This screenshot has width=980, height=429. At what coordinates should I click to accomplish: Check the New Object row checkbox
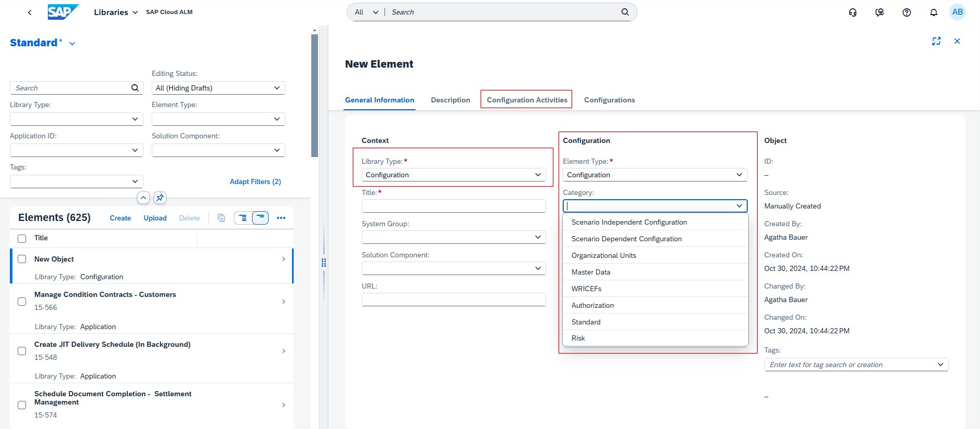(x=22, y=259)
